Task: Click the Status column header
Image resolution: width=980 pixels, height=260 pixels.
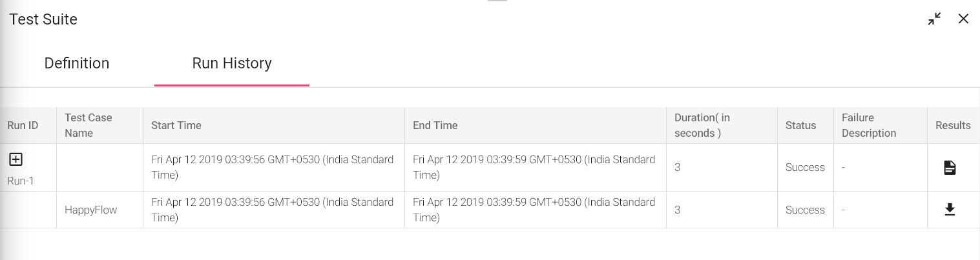Action: point(800,125)
